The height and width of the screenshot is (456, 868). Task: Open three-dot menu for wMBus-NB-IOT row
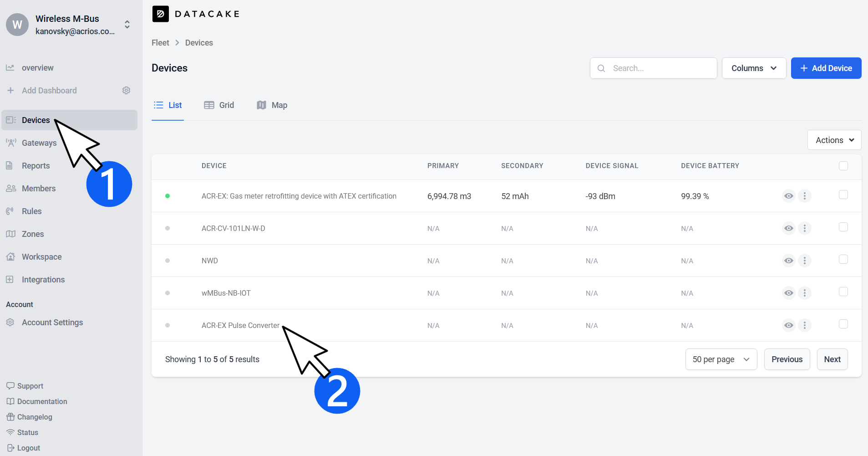804,293
